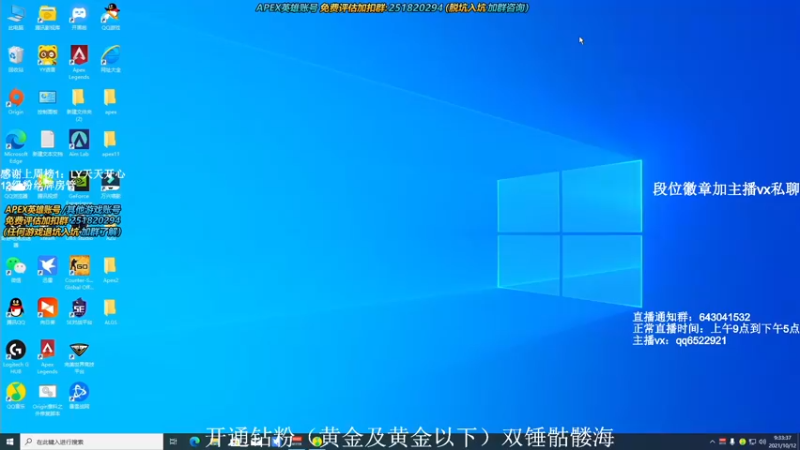Click the taskbar search box
The height and width of the screenshot is (450, 800).
(x=92, y=441)
